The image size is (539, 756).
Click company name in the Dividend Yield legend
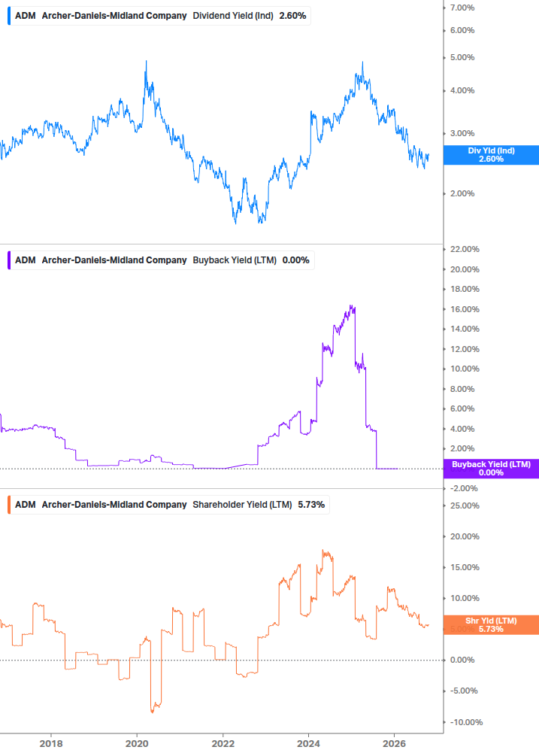tap(114, 16)
